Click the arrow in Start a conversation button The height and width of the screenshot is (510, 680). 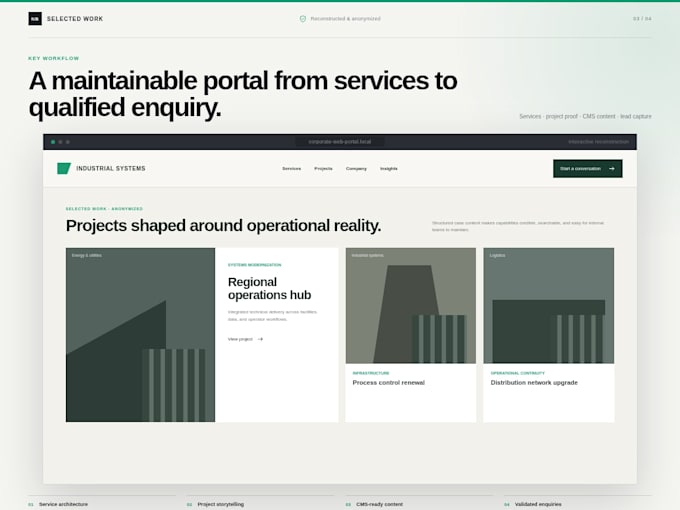pyautogui.click(x=612, y=169)
